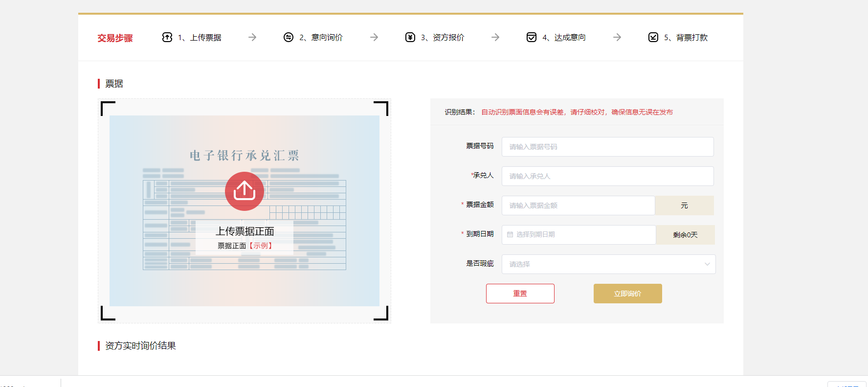Click the arrow after 资方报价 step
The height and width of the screenshot is (387, 868).
tap(495, 37)
